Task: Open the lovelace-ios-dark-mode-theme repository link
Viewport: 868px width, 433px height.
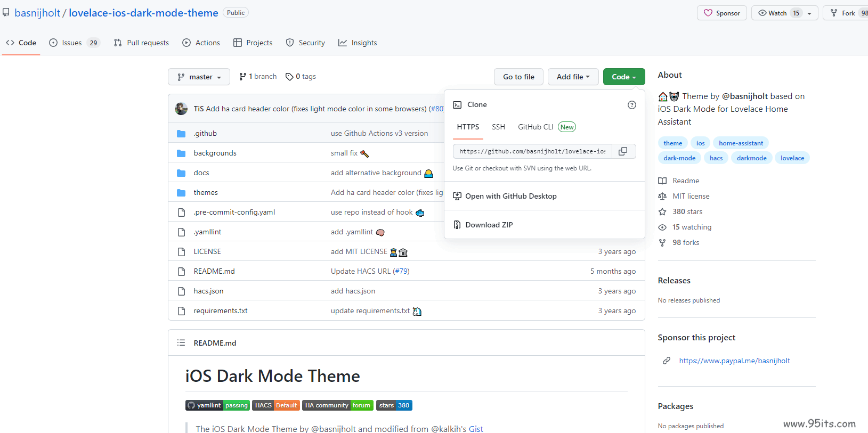Action: [x=143, y=13]
